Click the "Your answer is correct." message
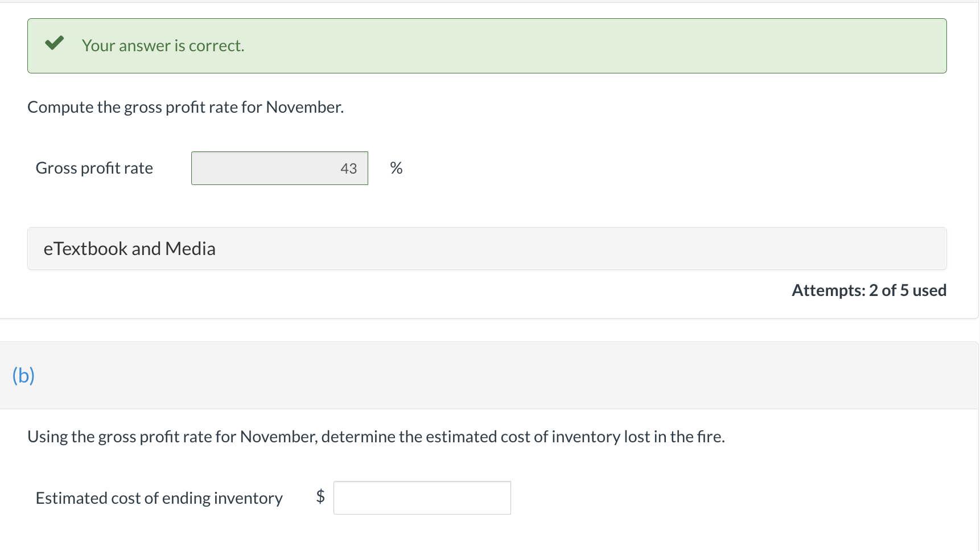Viewport: 980px width, 551px height. (x=163, y=46)
